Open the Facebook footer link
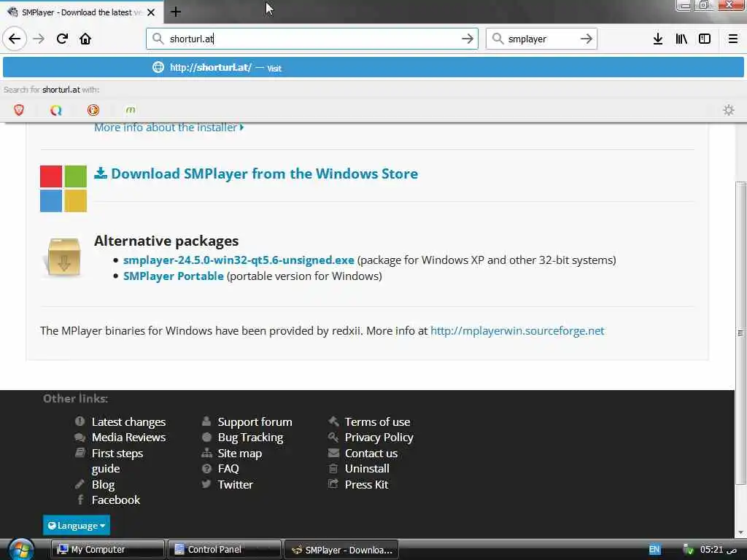 pos(116,500)
